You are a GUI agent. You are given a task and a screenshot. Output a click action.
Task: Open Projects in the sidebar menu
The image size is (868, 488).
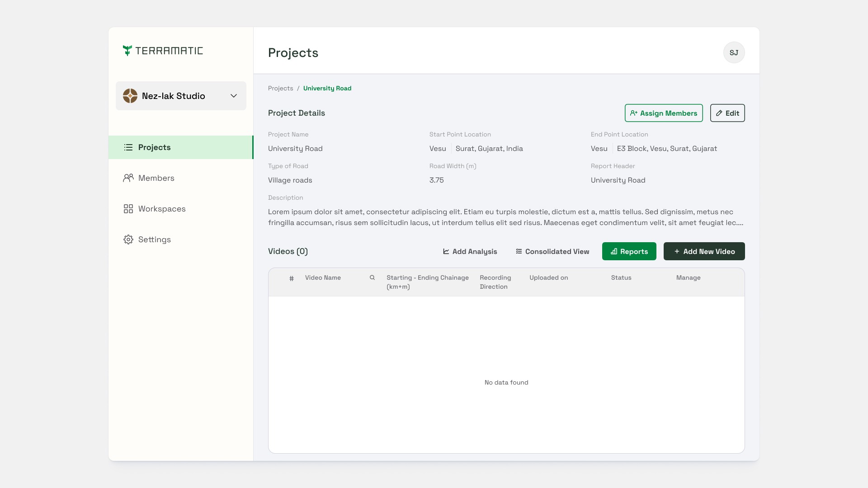coord(181,147)
